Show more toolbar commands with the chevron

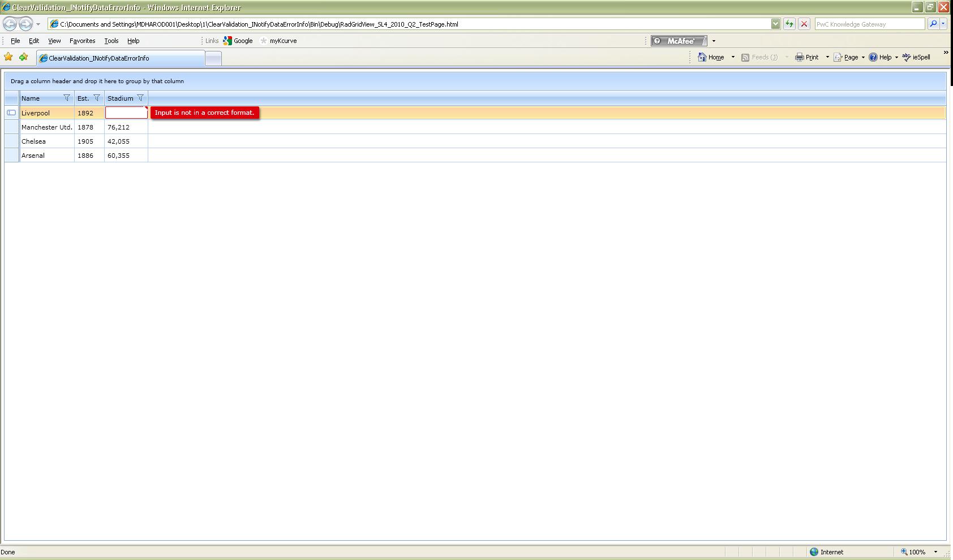coord(946,53)
